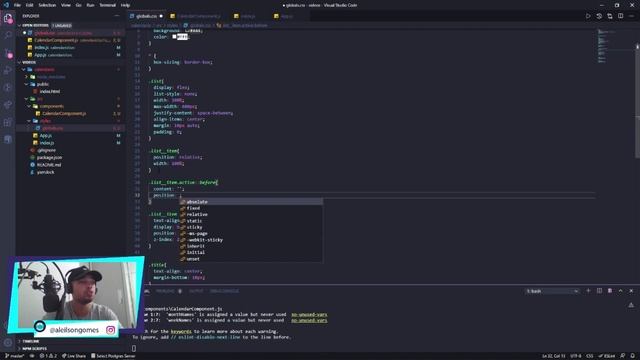Click the Split Editor icon
Screen dimensions: 640x360
pos(620,16)
